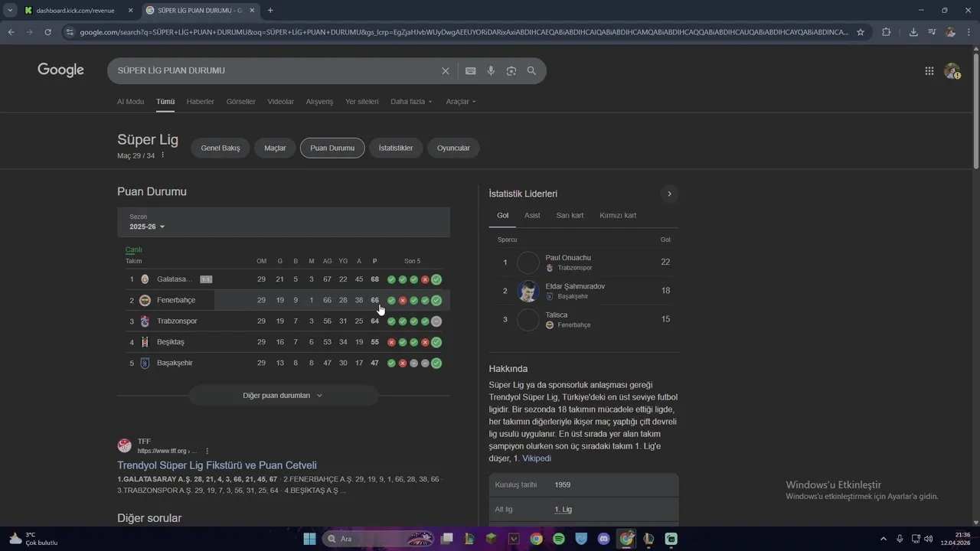The width and height of the screenshot is (980, 551).
Task: Go back to the previous page
Action: 11,32
